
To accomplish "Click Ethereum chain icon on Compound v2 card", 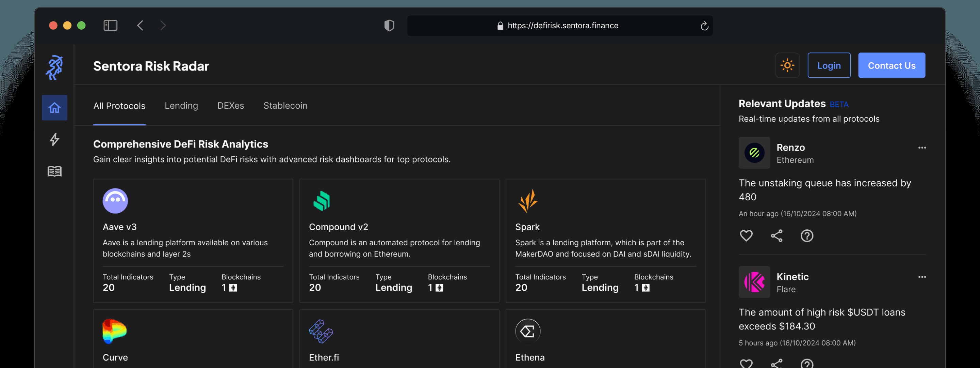I will point(439,288).
